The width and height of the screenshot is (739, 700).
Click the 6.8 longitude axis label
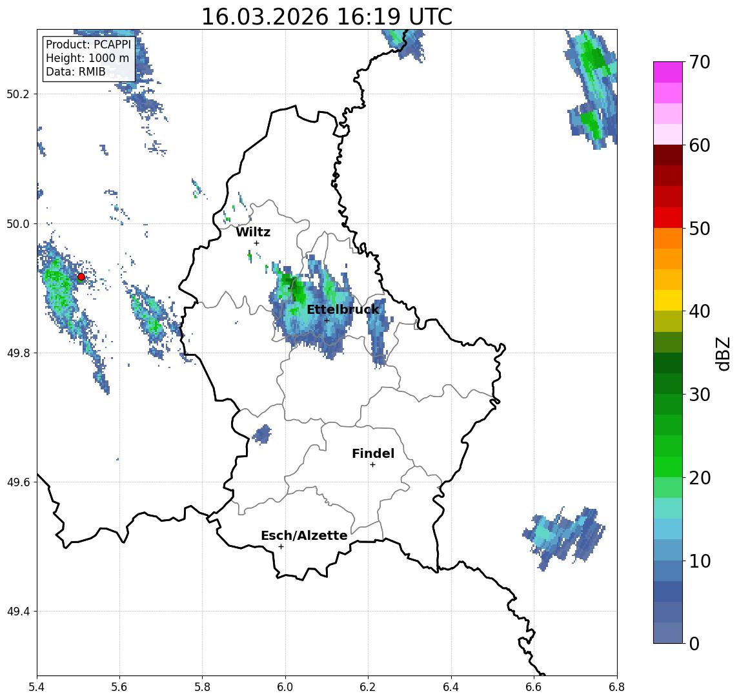click(616, 687)
